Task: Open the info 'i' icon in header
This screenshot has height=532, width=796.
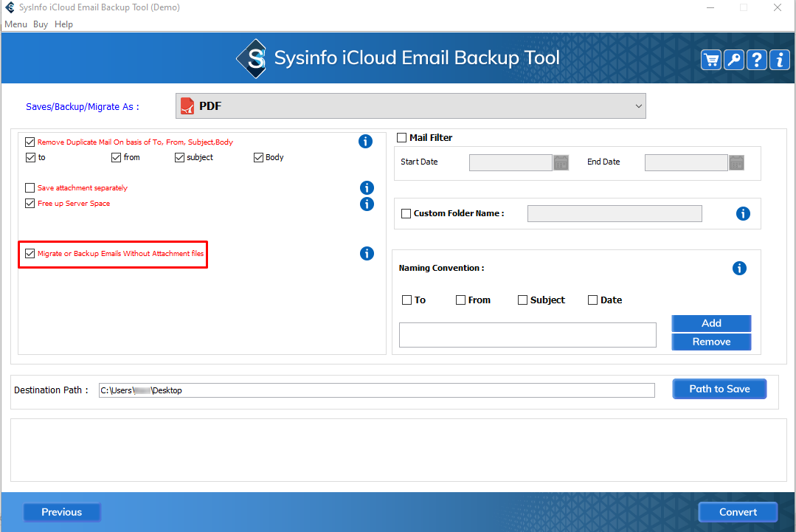Action: (779, 61)
